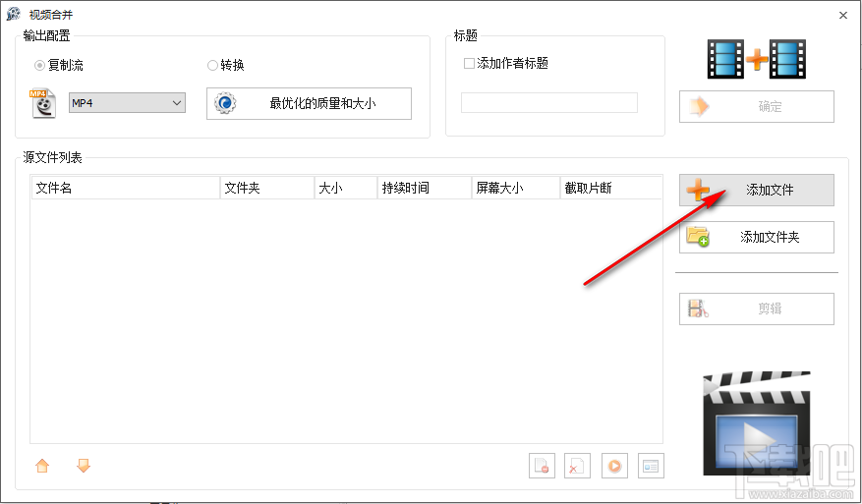Click the author title text field
The image size is (862, 504).
(x=549, y=103)
